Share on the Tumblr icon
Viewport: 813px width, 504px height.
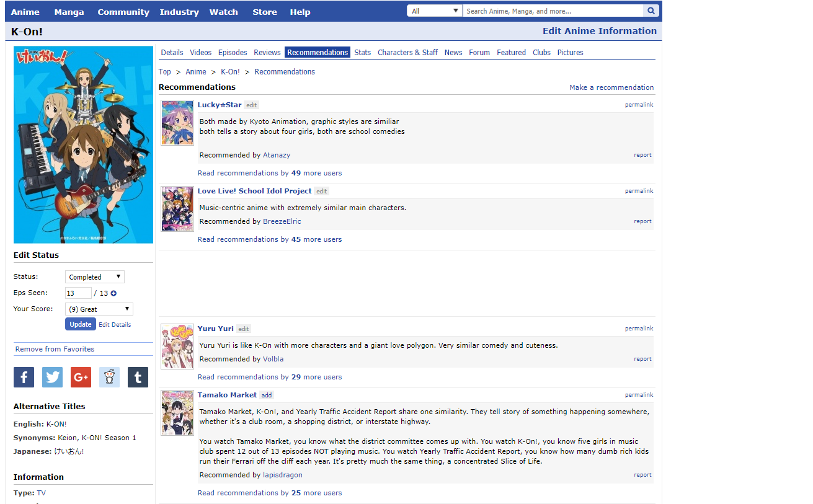pyautogui.click(x=138, y=377)
